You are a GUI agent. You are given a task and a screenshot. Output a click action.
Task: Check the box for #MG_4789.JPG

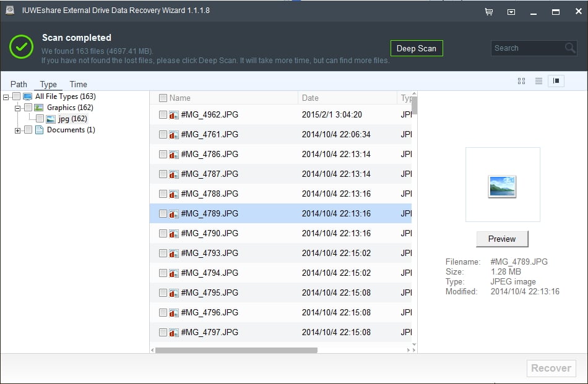point(163,213)
